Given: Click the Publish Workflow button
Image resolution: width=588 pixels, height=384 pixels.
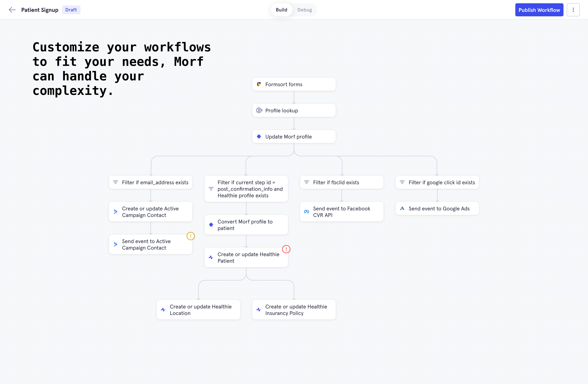Looking at the screenshot, I should (539, 10).
